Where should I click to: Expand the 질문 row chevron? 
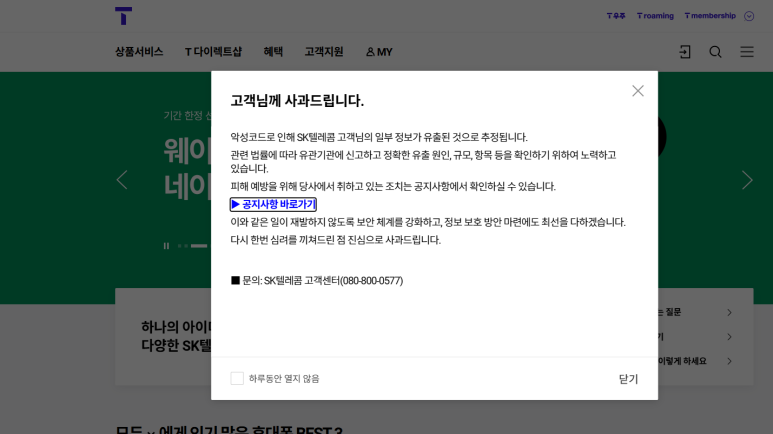(730, 312)
